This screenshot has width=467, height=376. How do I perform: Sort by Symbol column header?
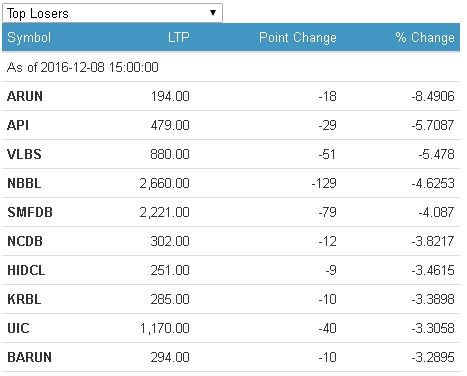pos(29,37)
